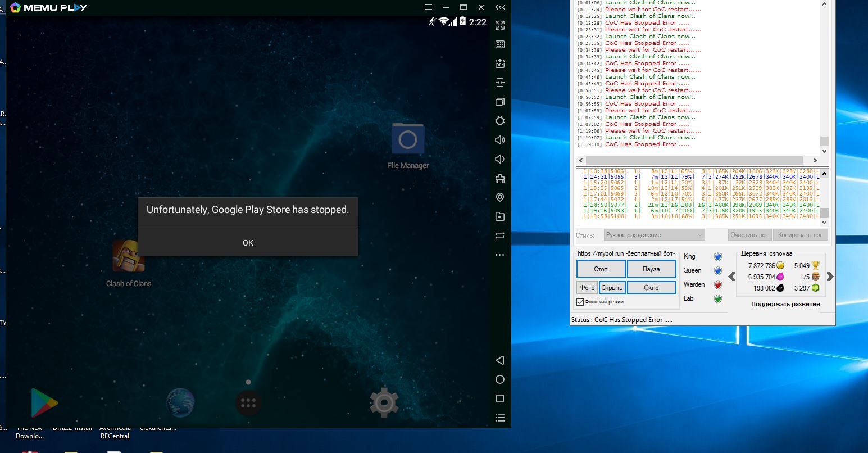Click the Фото button in bot window
Image resolution: width=868 pixels, height=453 pixels.
587,287
